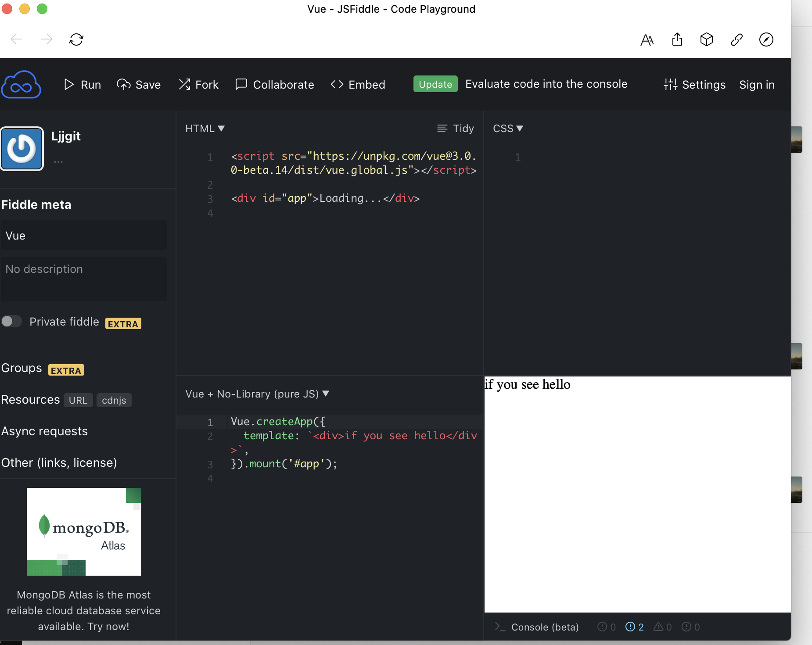
Task: Click the green Update badge
Action: pos(435,84)
